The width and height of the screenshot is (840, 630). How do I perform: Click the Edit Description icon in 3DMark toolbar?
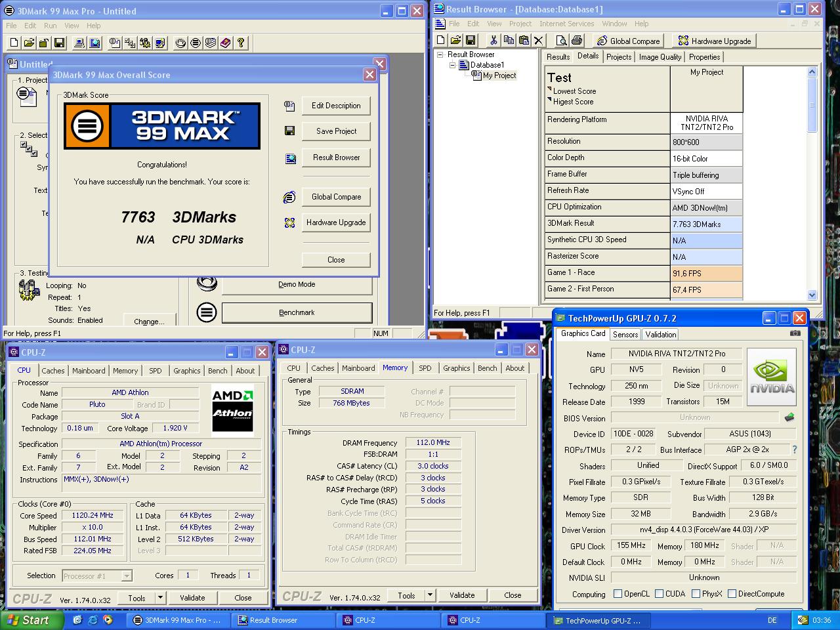pyautogui.click(x=115, y=43)
